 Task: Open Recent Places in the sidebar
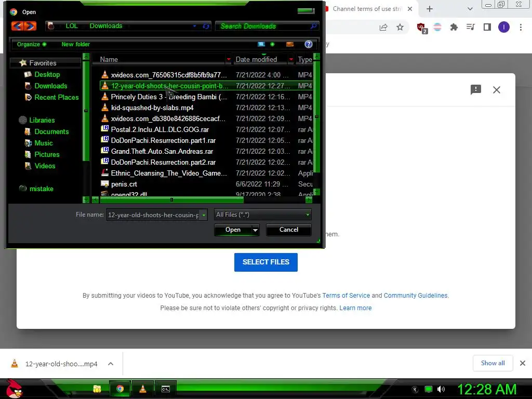[56, 97]
